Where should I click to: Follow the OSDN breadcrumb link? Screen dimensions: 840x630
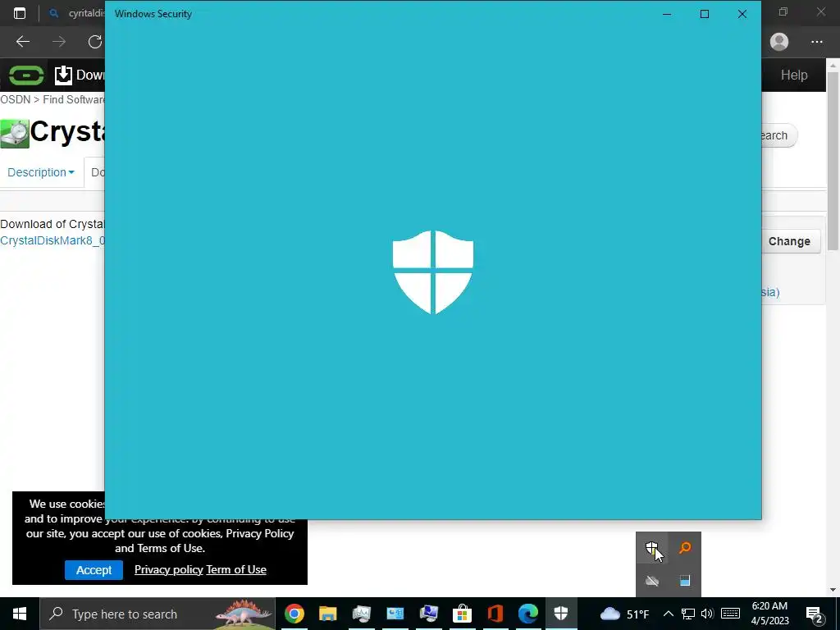[15, 99]
